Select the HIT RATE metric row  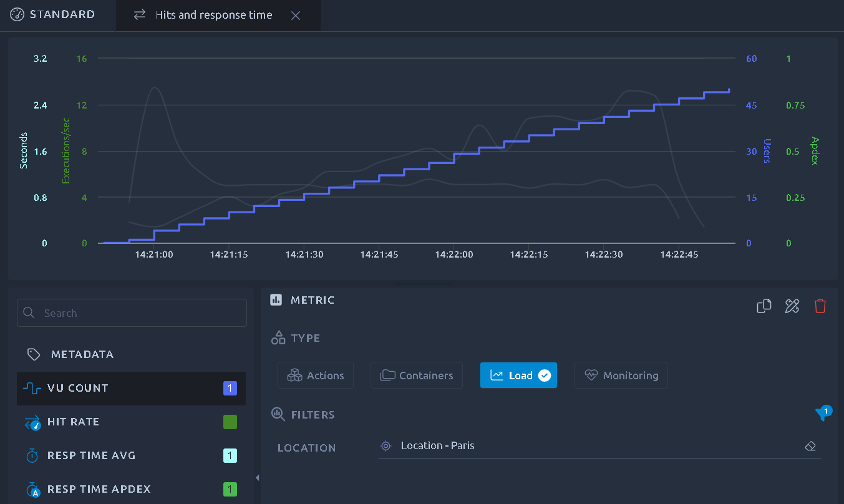(x=131, y=422)
